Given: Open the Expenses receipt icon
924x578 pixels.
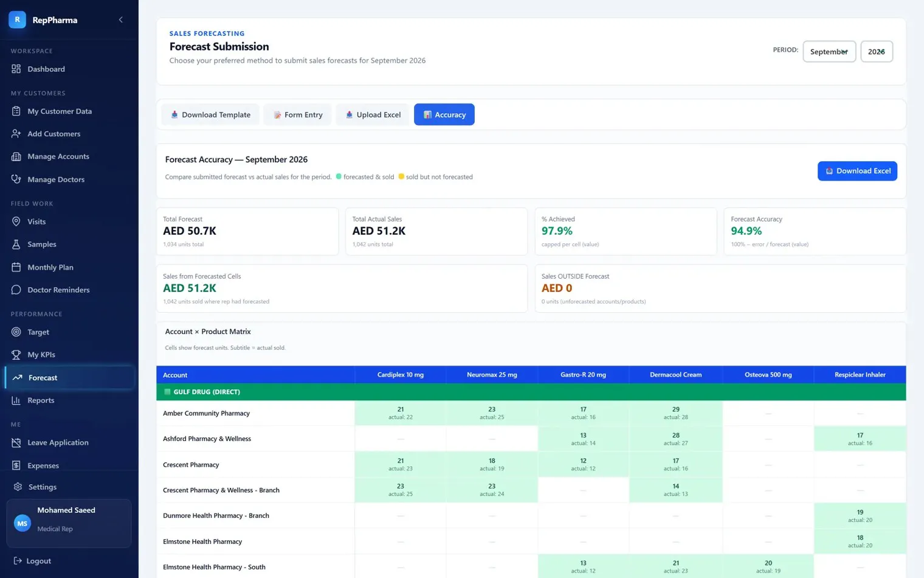Looking at the screenshot, I should [16, 465].
